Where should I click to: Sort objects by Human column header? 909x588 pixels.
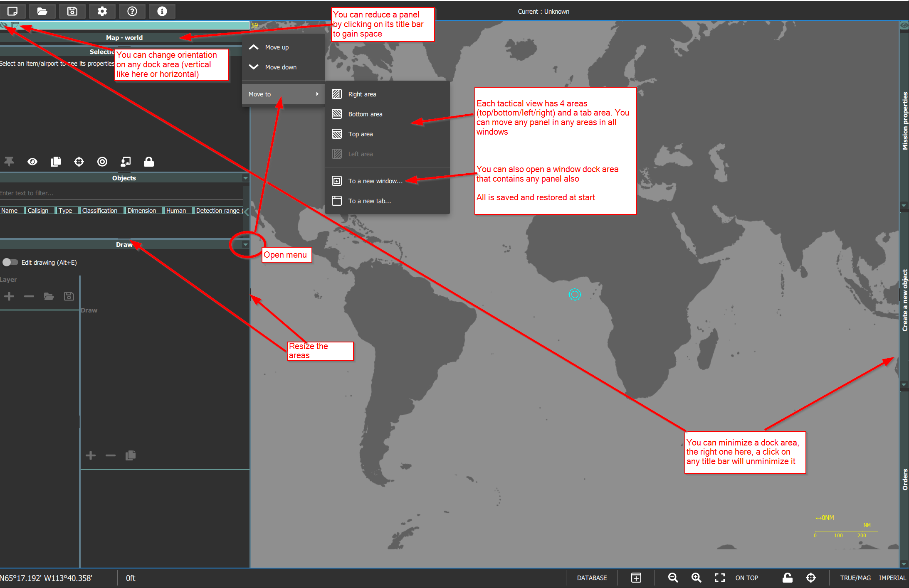coord(178,211)
